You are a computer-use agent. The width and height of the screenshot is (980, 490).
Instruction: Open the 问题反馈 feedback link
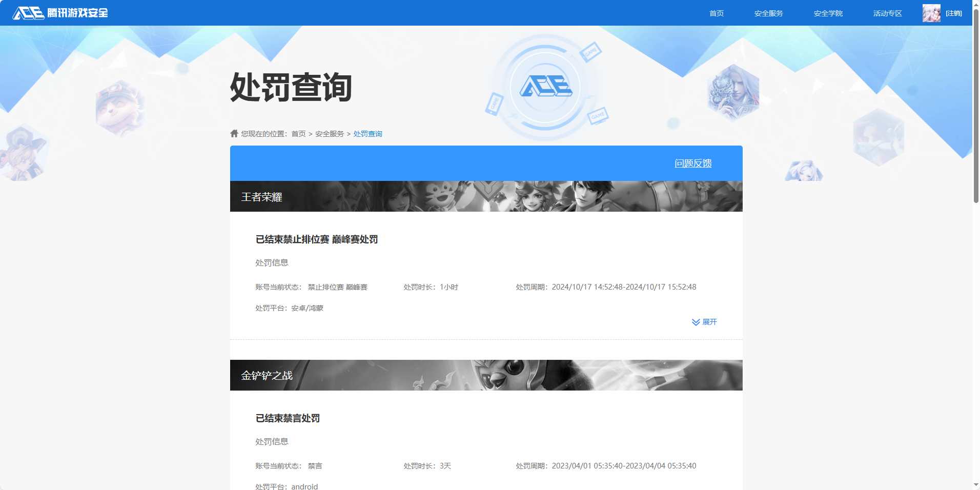pos(693,164)
